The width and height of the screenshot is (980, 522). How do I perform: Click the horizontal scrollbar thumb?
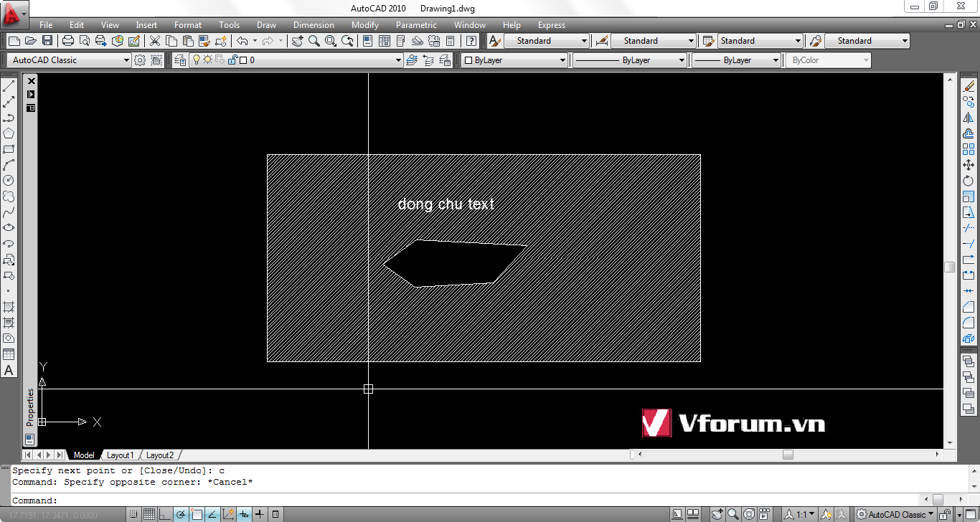[x=788, y=455]
